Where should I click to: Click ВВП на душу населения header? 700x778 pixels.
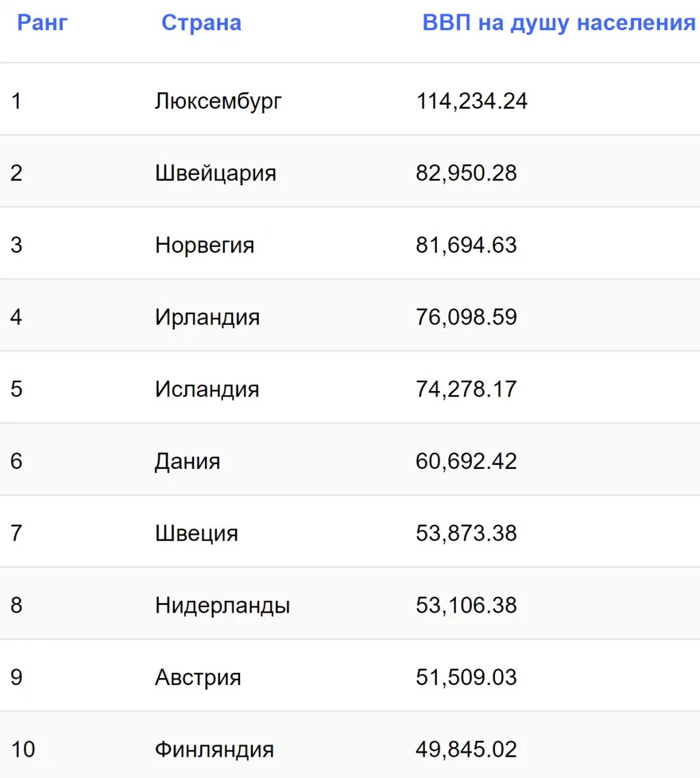(558, 23)
